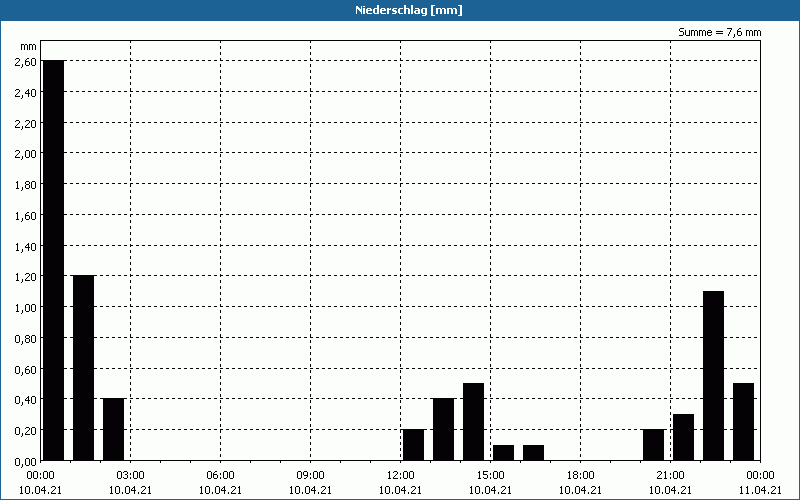Viewport: 800px width, 500px height.
Task: Click the last bar before 00:00 11.04.21
Action: 743,421
